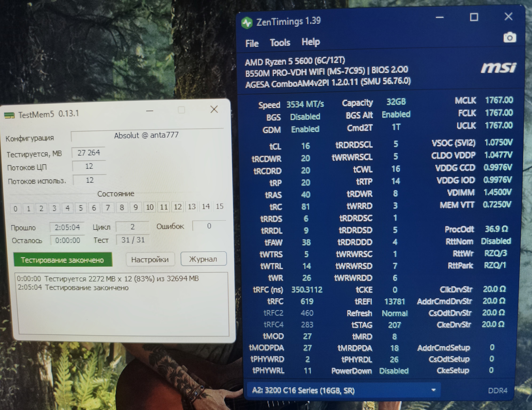532x410 pixels.
Task: Click the BGS value Disabled
Action: (x=305, y=117)
